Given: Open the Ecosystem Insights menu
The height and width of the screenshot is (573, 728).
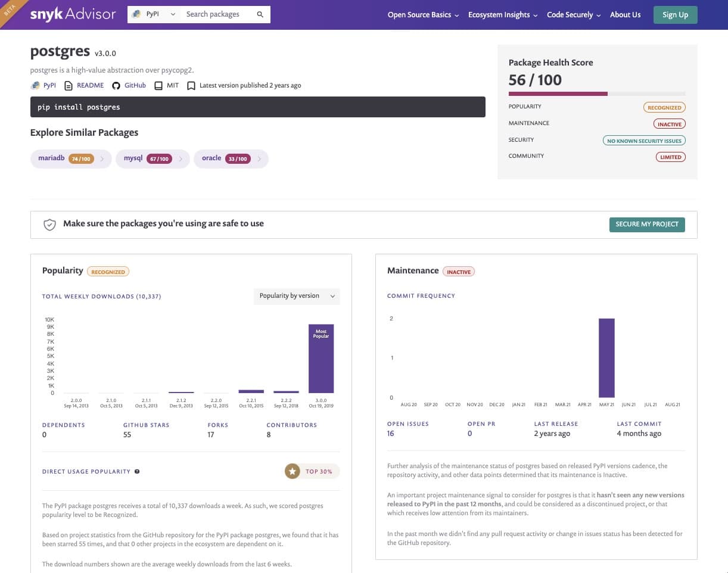Looking at the screenshot, I should [502, 15].
